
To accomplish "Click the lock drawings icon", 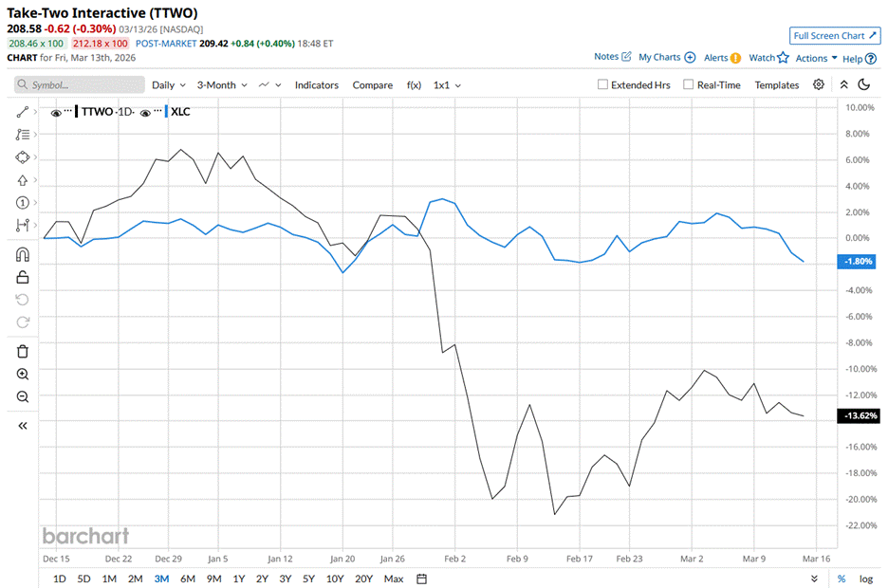I will click(x=23, y=277).
